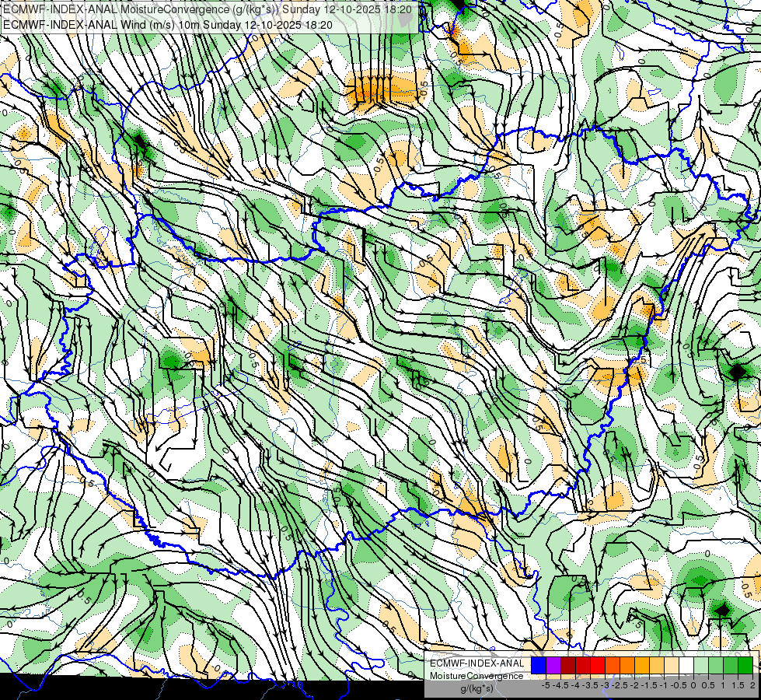This screenshot has height=700, width=761.
Task: Click the legend scale value -2
Action: [x=635, y=685]
